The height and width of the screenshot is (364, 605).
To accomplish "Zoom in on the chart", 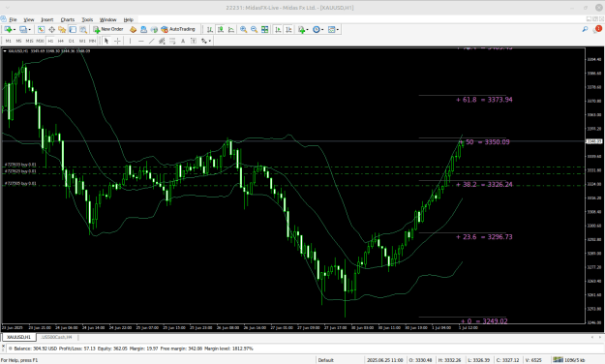I will tap(244, 29).
